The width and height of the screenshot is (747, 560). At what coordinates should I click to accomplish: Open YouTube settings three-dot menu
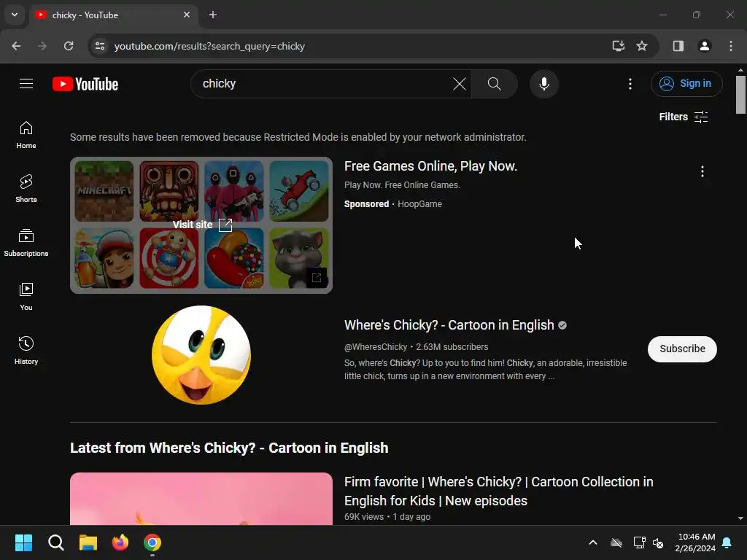(x=630, y=84)
